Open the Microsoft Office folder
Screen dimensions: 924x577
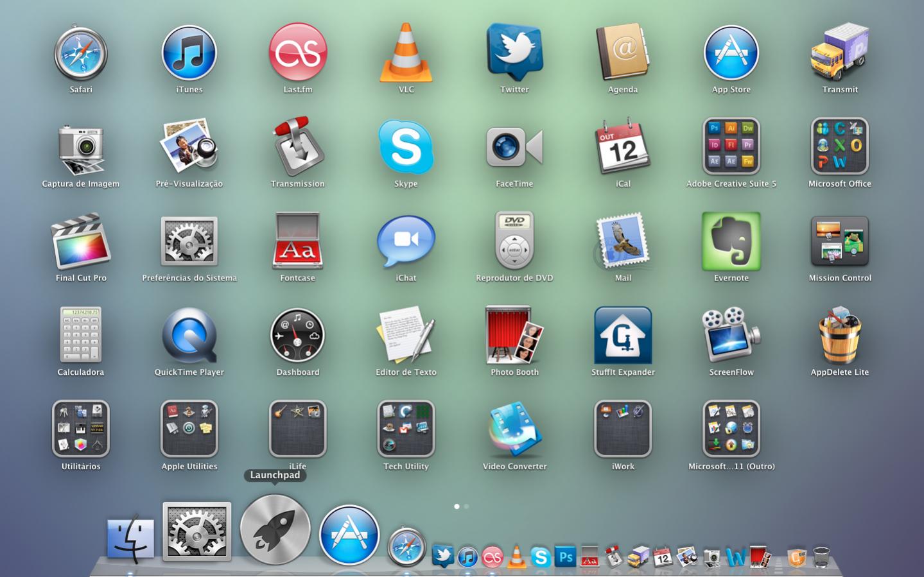pos(839,146)
